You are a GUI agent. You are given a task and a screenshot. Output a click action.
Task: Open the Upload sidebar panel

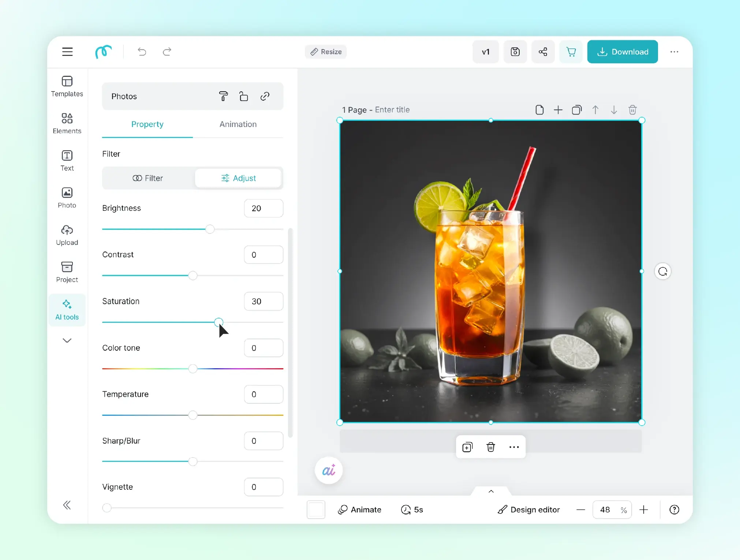coord(67,235)
